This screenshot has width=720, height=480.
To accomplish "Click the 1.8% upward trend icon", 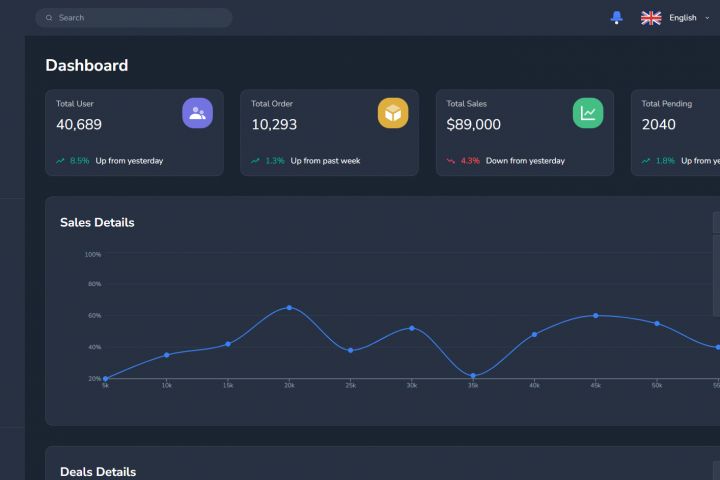I will click(x=646, y=161).
